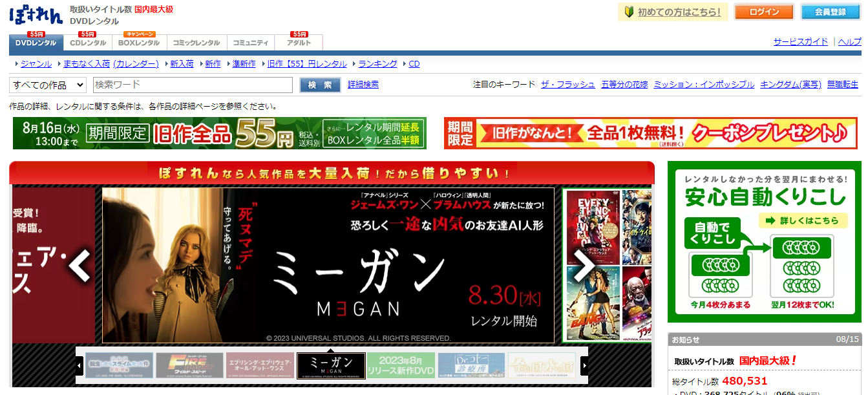868x395 pixels.
Task: Open the ランキング link
Action: (x=377, y=64)
